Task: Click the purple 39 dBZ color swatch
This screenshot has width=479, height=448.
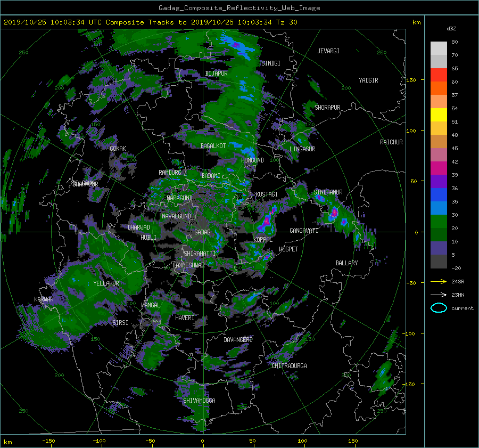Action: (439, 181)
